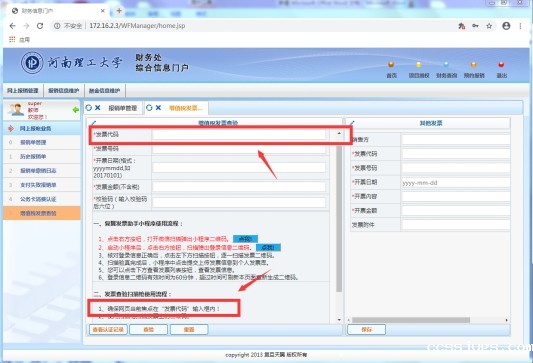533x363 pixels.
Task: Close the 财务信息门户 browser tab
Action: click(x=103, y=11)
